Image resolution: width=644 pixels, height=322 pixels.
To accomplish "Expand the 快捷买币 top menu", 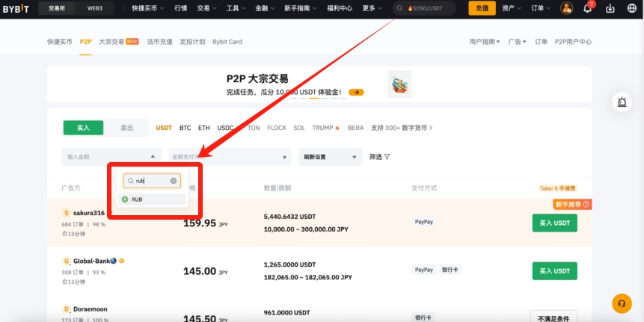I will tap(148, 8).
